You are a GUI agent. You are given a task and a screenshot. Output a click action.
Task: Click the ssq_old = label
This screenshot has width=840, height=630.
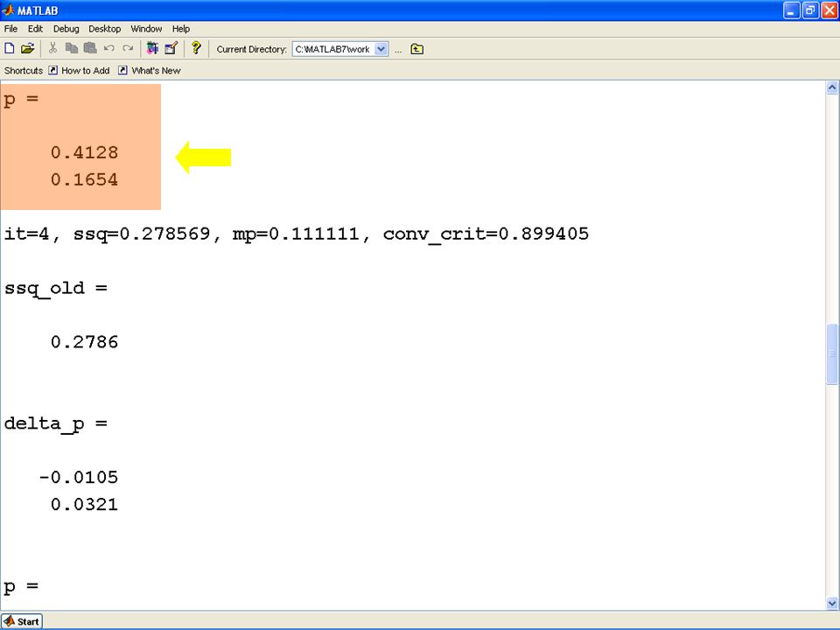coord(56,289)
